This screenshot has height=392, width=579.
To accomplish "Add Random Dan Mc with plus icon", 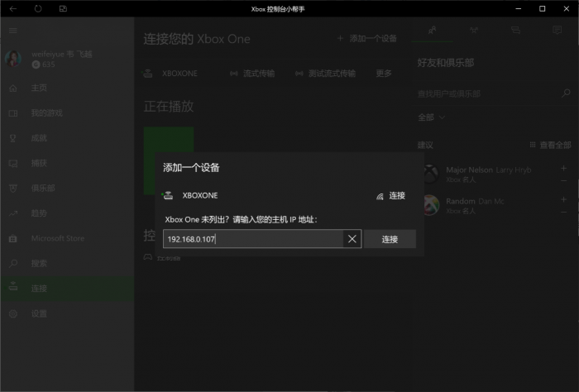I will (563, 199).
